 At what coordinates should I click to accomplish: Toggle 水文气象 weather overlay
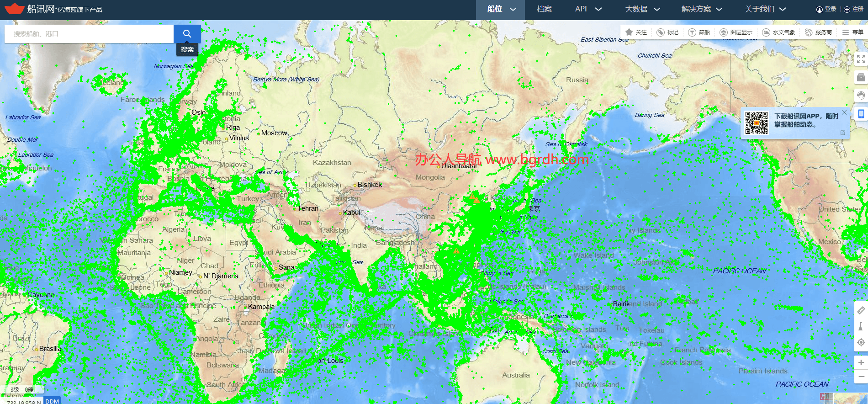coord(778,32)
